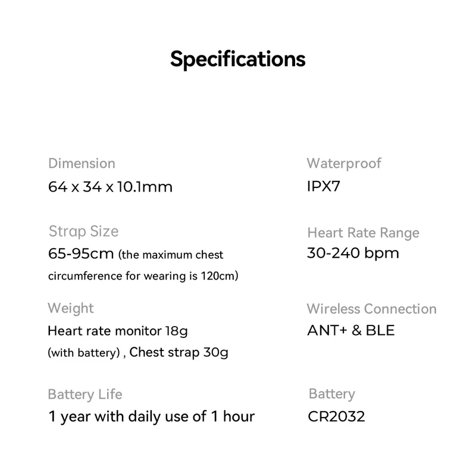Click the (with battery) note

click(84, 352)
